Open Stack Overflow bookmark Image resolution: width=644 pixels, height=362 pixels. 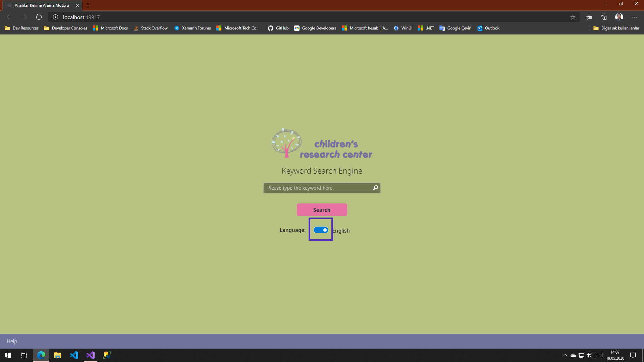151,28
